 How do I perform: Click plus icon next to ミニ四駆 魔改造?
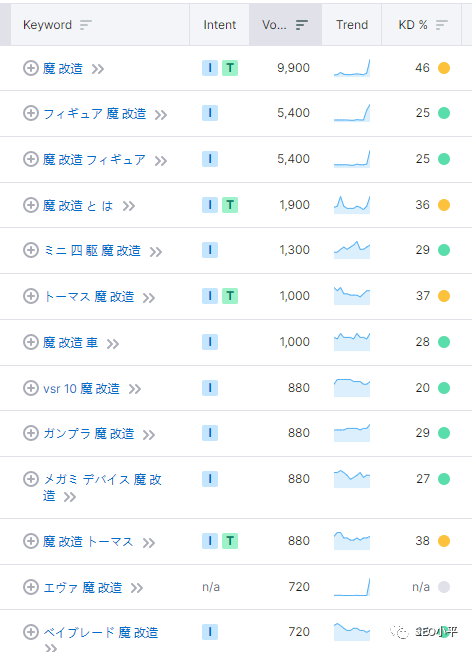pyautogui.click(x=30, y=250)
